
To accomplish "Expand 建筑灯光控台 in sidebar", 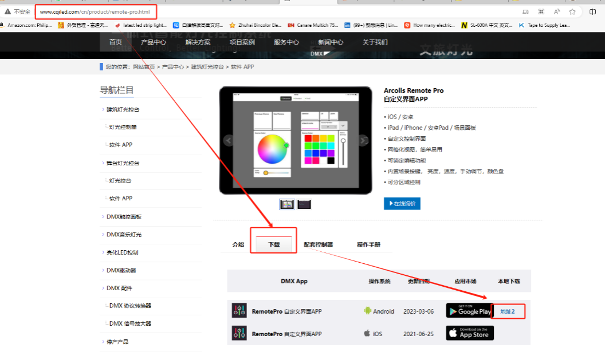I will click(x=123, y=109).
